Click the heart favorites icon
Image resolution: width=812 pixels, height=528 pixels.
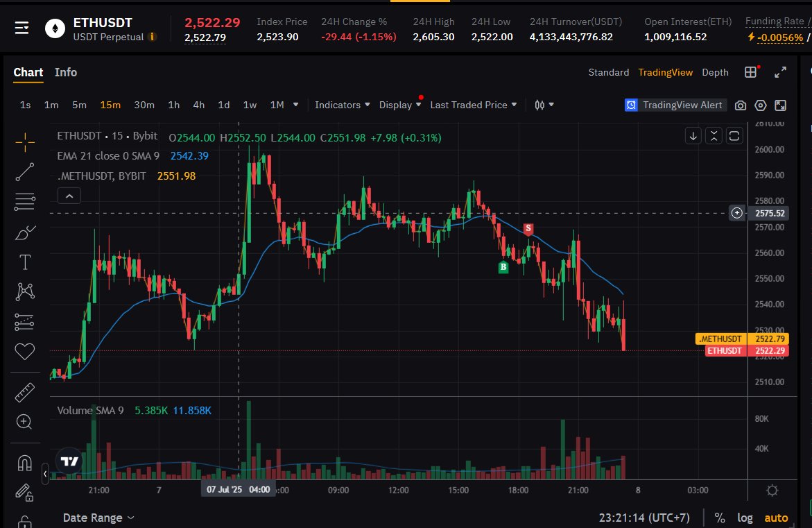click(x=24, y=352)
